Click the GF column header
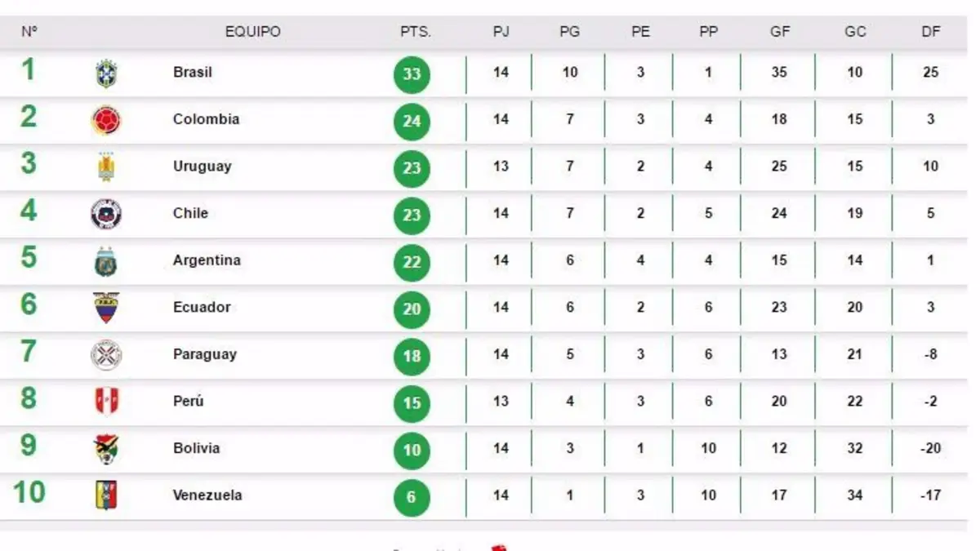This screenshot has height=551, width=980. (780, 32)
